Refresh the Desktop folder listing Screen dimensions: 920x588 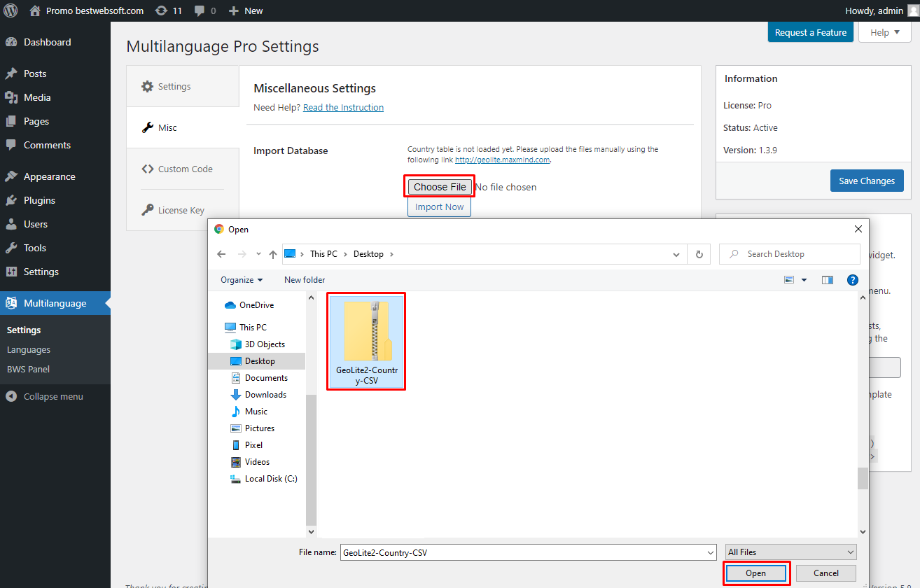(x=699, y=254)
